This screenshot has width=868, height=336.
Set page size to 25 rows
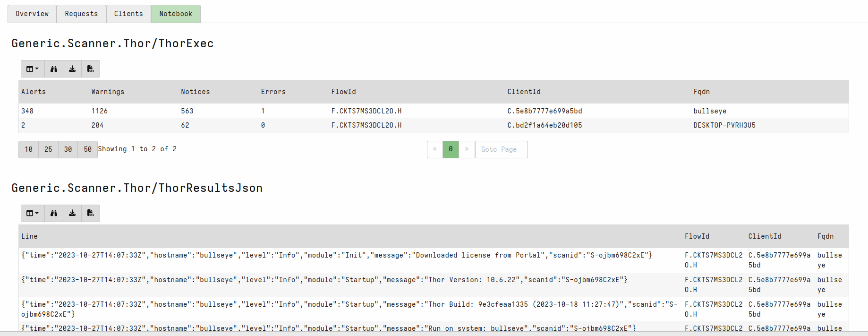(48, 149)
